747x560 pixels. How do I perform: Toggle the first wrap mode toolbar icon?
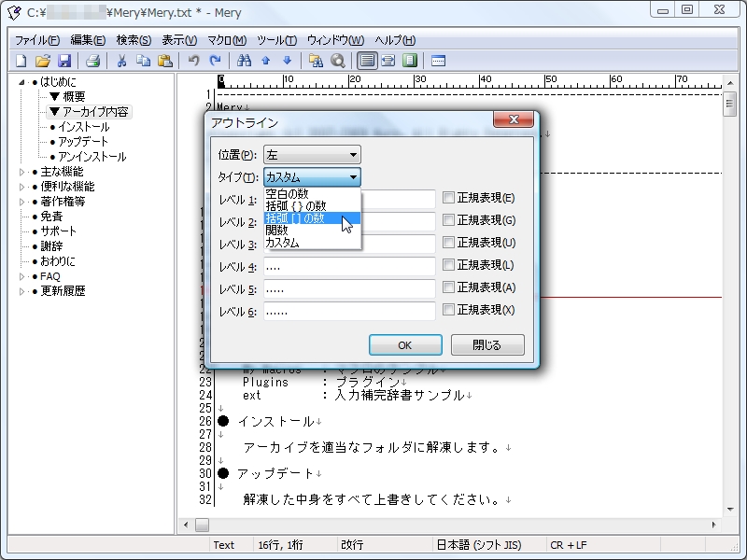(367, 61)
